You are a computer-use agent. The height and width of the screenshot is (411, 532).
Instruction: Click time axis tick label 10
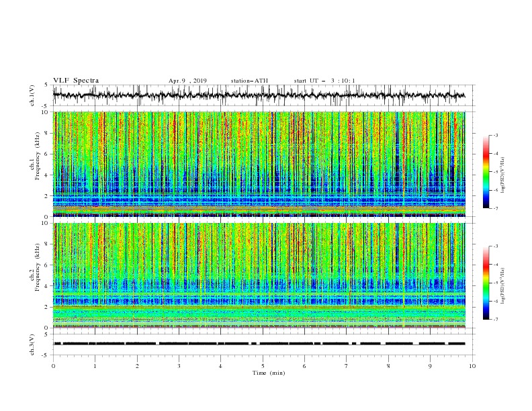472,366
